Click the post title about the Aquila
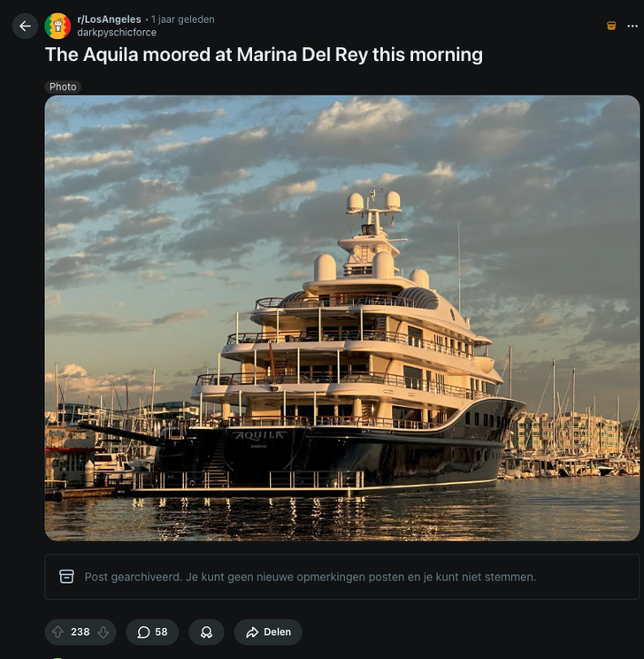The image size is (644, 659). 264,54
